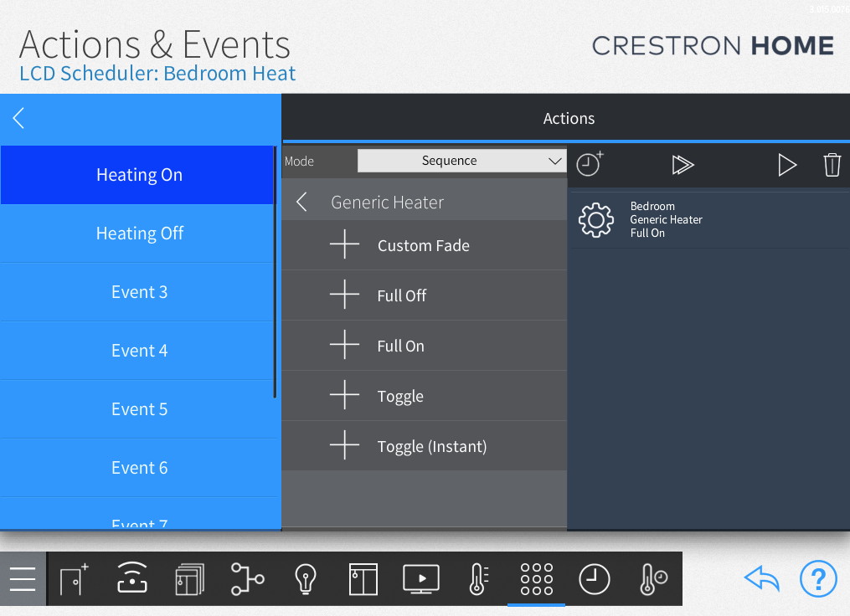The width and height of the screenshot is (850, 616).
Task: Go back using the left panel chevron
Action: pyautogui.click(x=18, y=117)
